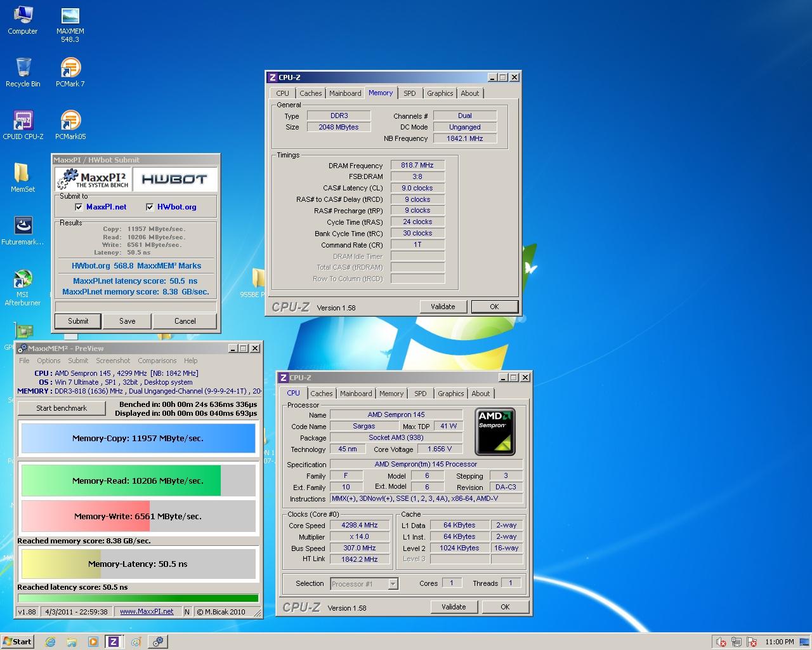Open Caches tab in lower CPU-Z window
This screenshot has width=812, height=650.
(x=321, y=394)
